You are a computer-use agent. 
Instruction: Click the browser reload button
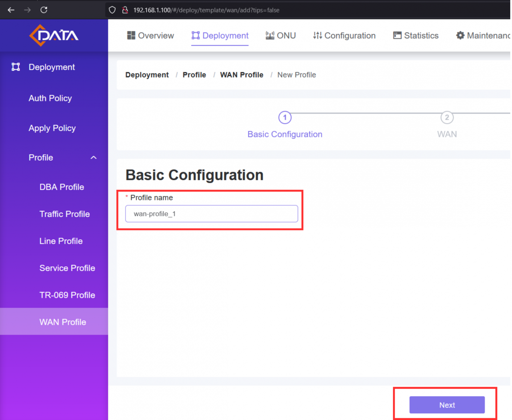(44, 10)
